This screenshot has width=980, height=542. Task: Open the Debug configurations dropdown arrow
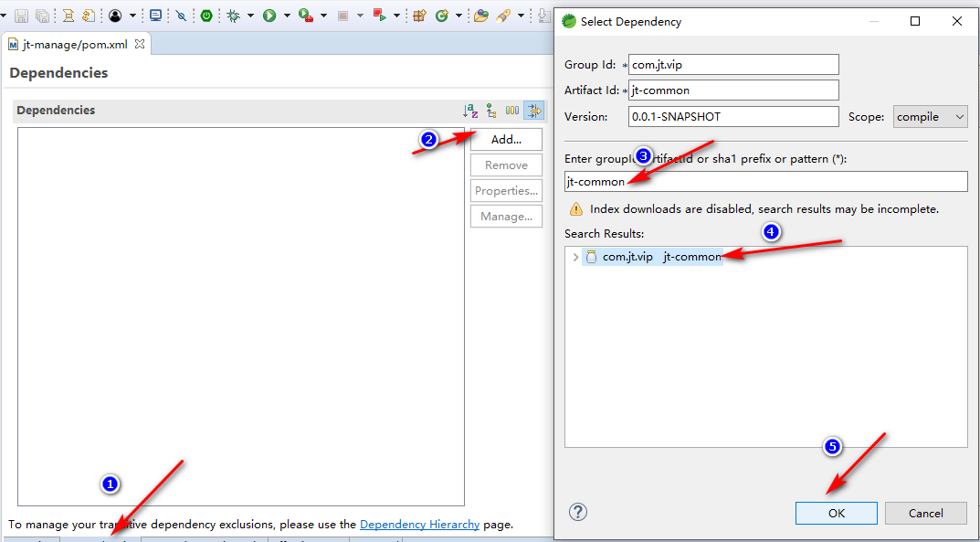tap(250, 16)
